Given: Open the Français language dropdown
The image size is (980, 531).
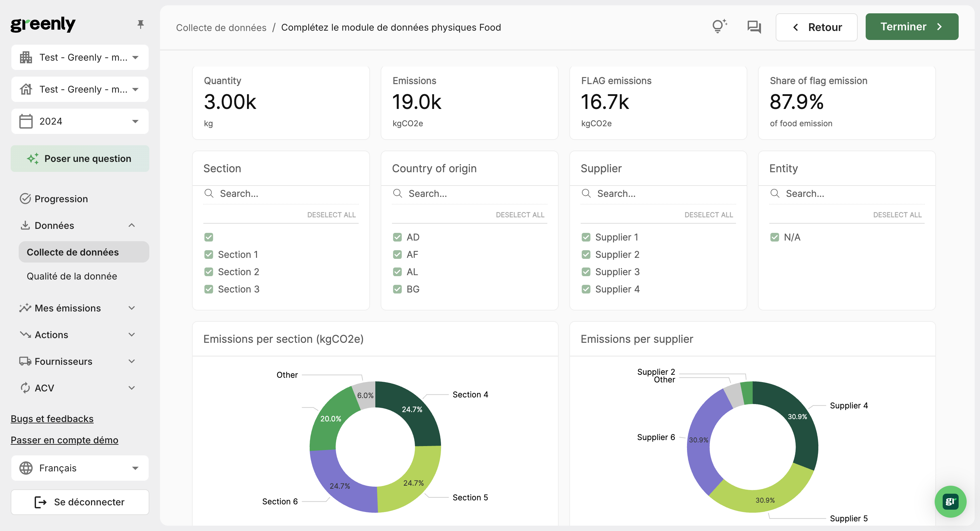Looking at the screenshot, I should point(80,468).
